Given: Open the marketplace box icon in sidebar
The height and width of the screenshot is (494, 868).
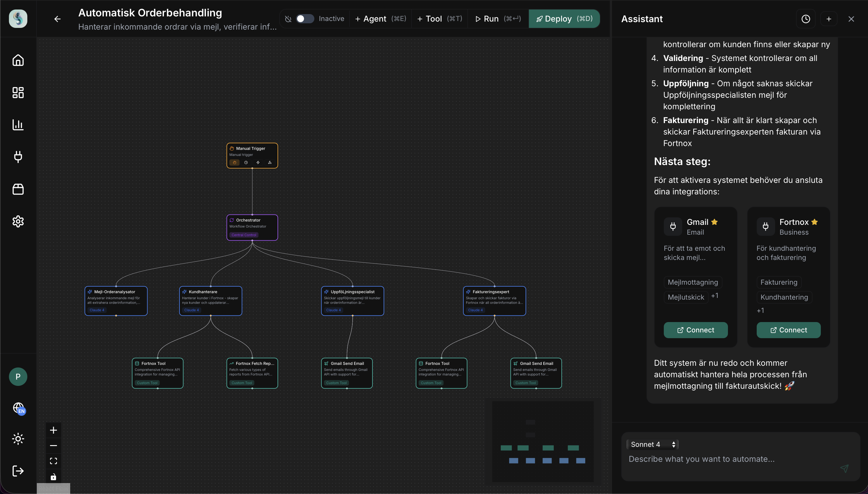Looking at the screenshot, I should pos(18,189).
